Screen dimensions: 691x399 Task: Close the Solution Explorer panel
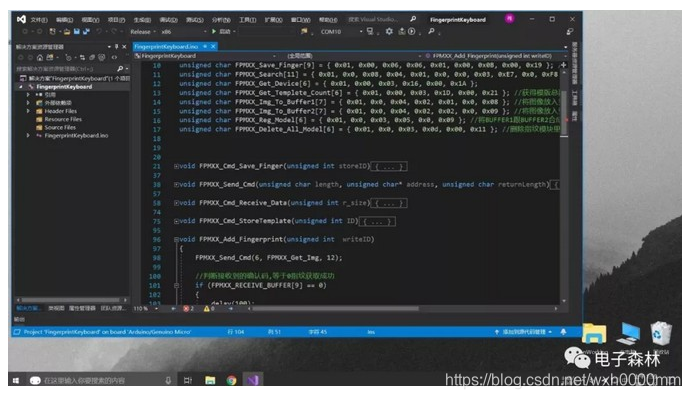pyautogui.click(x=124, y=46)
